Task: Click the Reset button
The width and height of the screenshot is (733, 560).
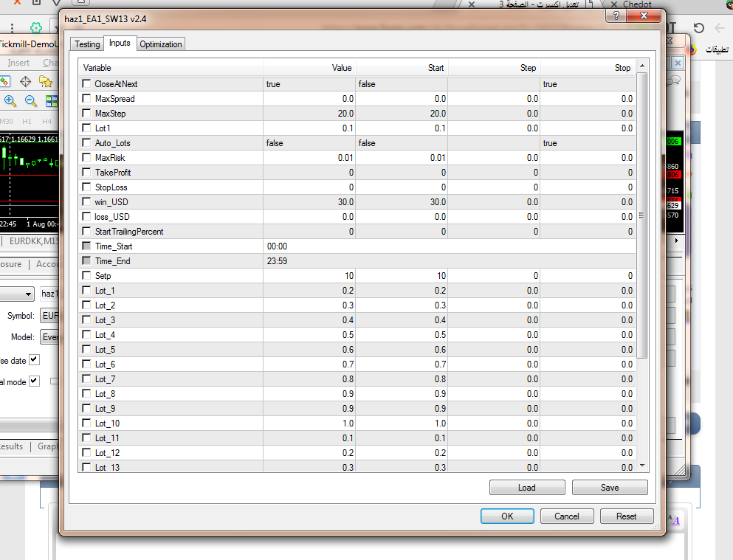Action: (x=626, y=516)
